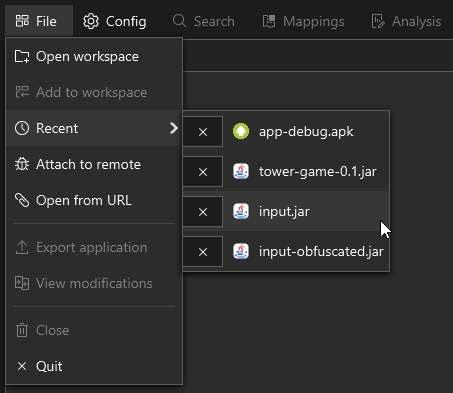Click View modifications entry
The height and width of the screenshot is (393, 453).
tap(94, 283)
